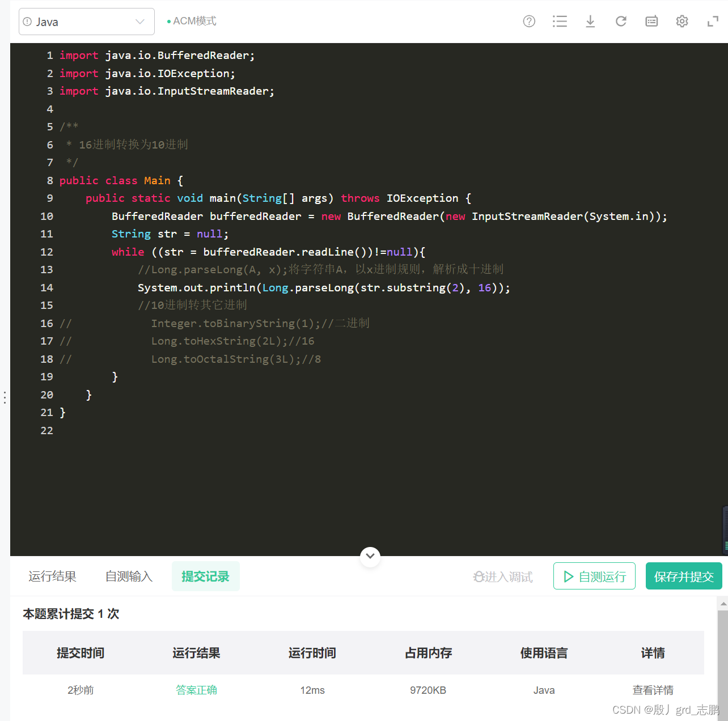Screen dimensions: 728x721
Task: Open the problem list icon
Action: pyautogui.click(x=560, y=22)
